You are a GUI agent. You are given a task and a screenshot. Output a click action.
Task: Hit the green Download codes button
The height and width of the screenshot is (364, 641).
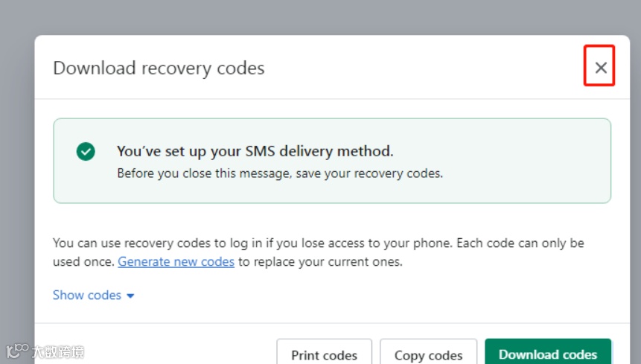point(547,354)
